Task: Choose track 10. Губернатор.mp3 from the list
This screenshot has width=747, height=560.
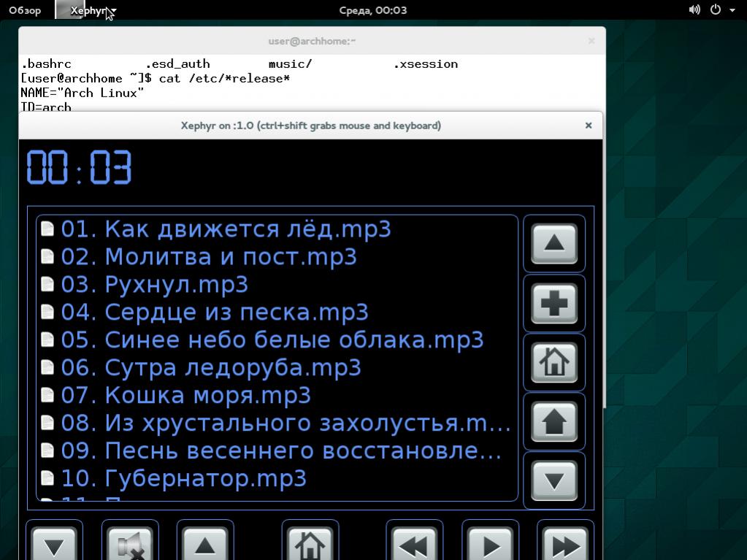Action: [183, 479]
